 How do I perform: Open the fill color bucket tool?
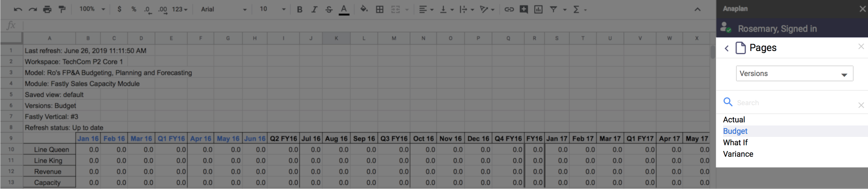364,9
